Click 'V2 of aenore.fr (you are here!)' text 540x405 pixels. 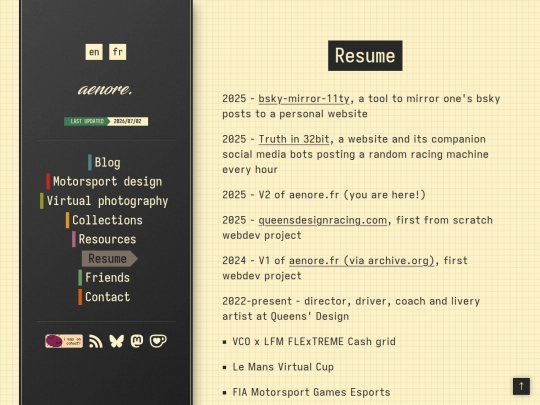tap(342, 195)
